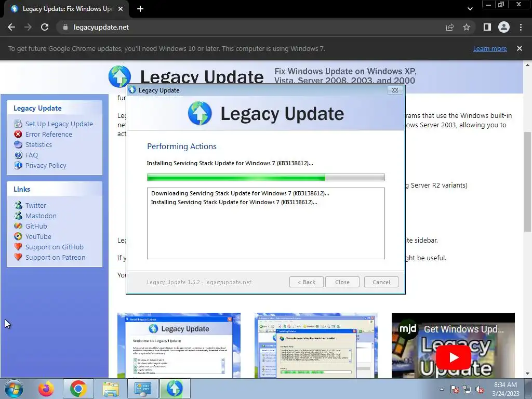Click the Back button in installer

(x=307, y=282)
